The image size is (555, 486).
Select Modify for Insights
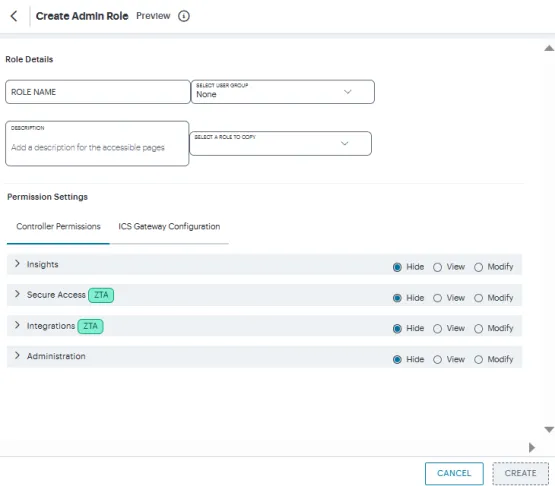coord(478,267)
